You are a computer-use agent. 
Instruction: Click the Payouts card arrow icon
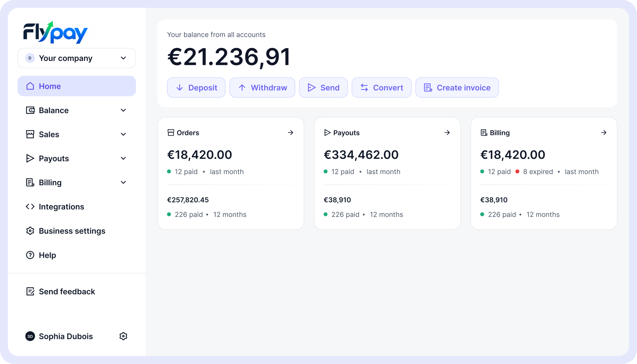pos(447,132)
